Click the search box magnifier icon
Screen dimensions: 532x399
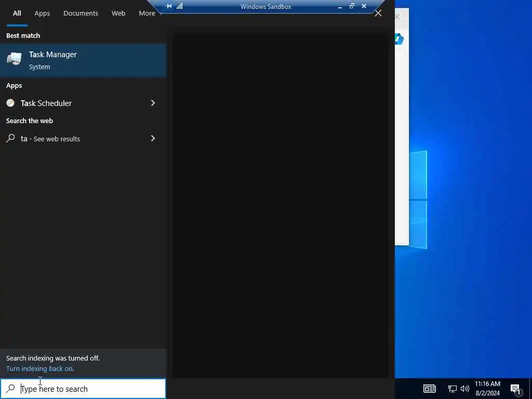pyautogui.click(x=11, y=389)
